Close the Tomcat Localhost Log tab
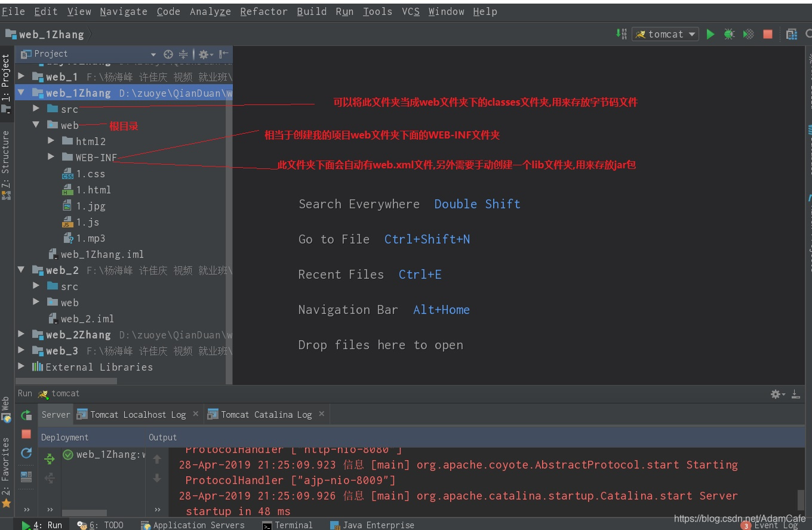The image size is (812, 530). pyautogui.click(x=195, y=413)
